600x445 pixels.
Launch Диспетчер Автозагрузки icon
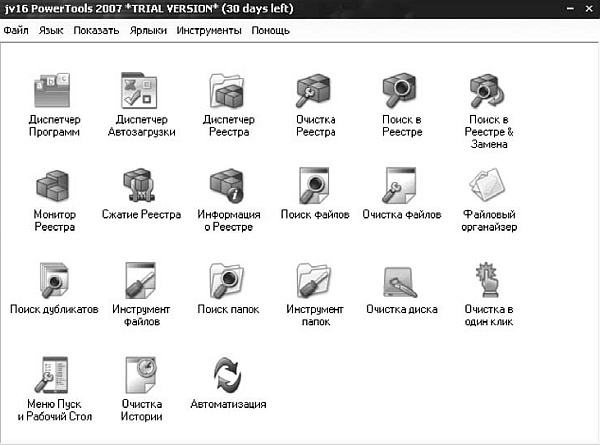(140, 91)
